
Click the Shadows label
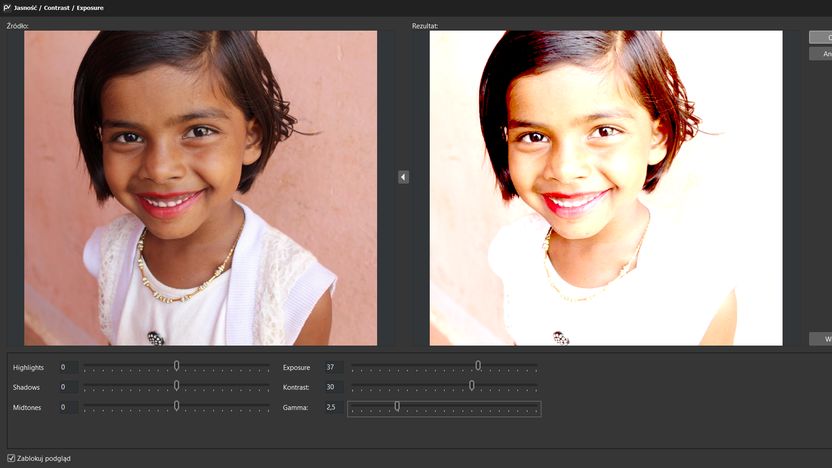pyautogui.click(x=26, y=387)
